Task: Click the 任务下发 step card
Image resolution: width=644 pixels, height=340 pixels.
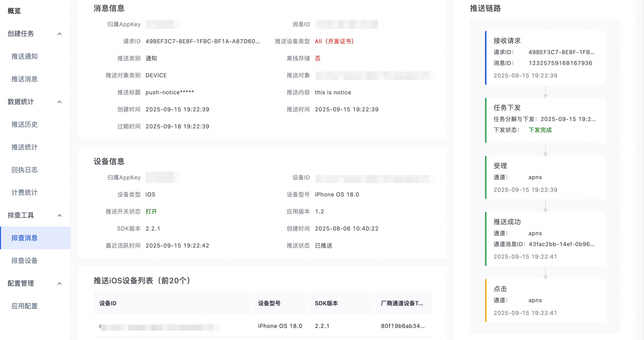Action: coord(545,120)
